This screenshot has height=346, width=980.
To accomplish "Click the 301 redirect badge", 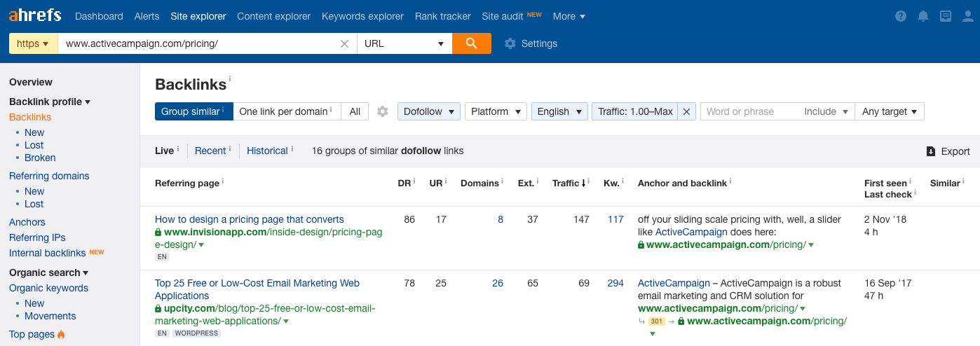I will point(656,321).
